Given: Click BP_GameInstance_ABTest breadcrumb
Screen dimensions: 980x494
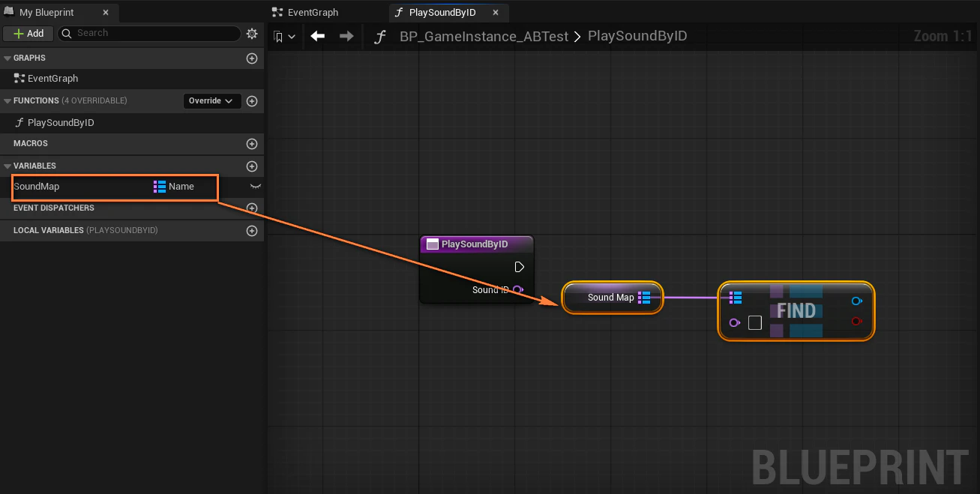Looking at the screenshot, I should click(484, 36).
